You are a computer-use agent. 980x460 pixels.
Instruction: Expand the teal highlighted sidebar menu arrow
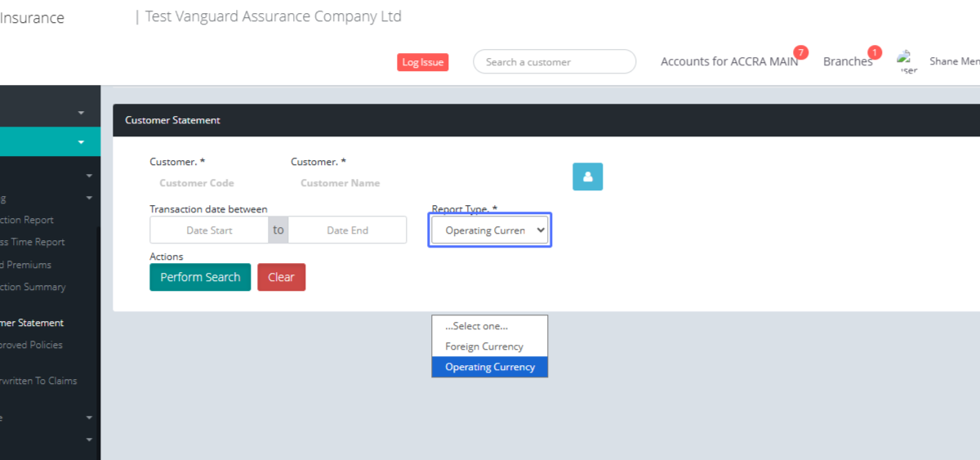click(x=81, y=141)
